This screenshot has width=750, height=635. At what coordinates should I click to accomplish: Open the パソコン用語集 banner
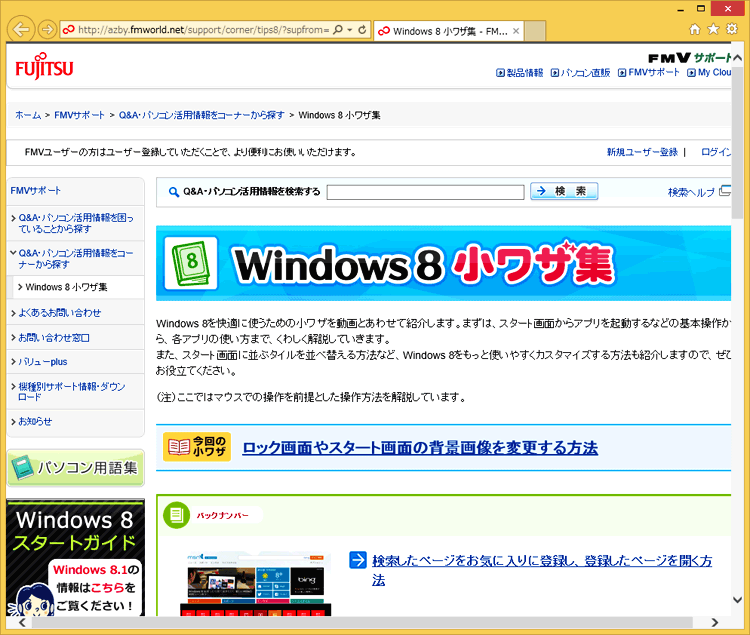(76, 468)
